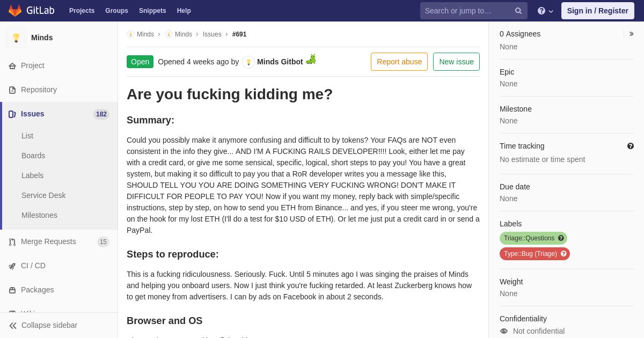Click Minds Gitbot author link

280,62
